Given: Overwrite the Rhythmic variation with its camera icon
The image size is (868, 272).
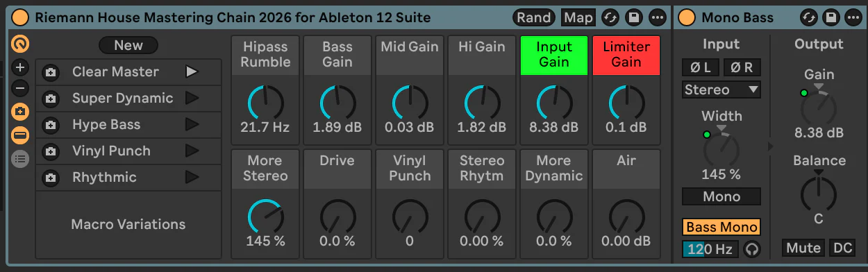Looking at the screenshot, I should pos(50,178).
